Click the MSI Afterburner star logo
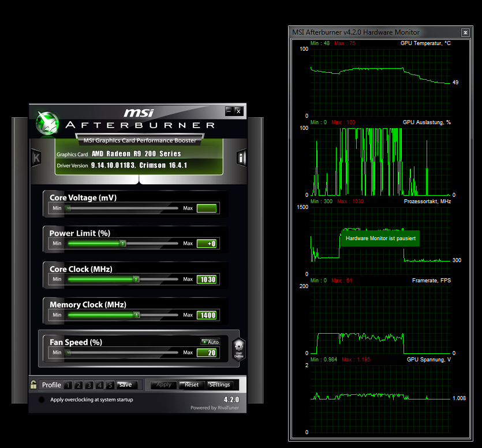The height and width of the screenshot is (448, 482). pos(47,124)
